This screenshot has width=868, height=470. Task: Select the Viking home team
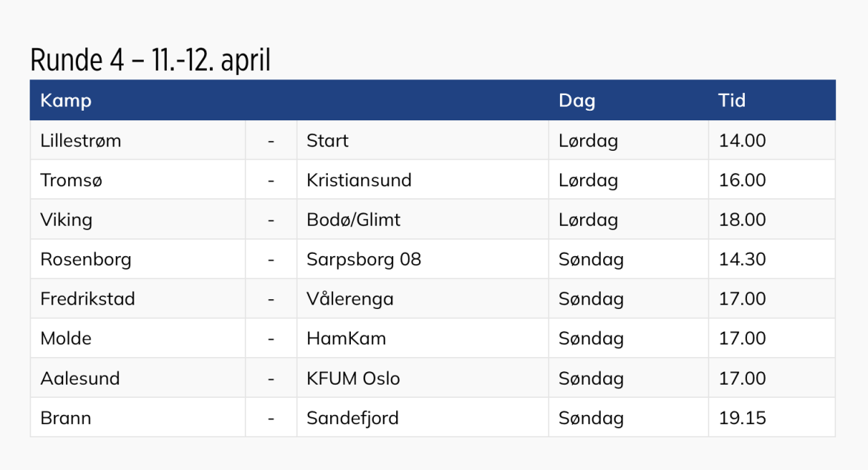pos(67,220)
